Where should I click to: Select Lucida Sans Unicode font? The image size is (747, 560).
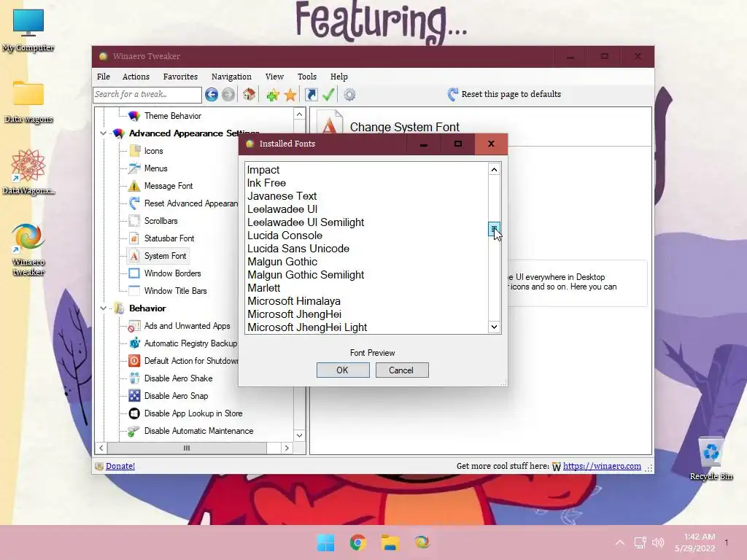[298, 249]
